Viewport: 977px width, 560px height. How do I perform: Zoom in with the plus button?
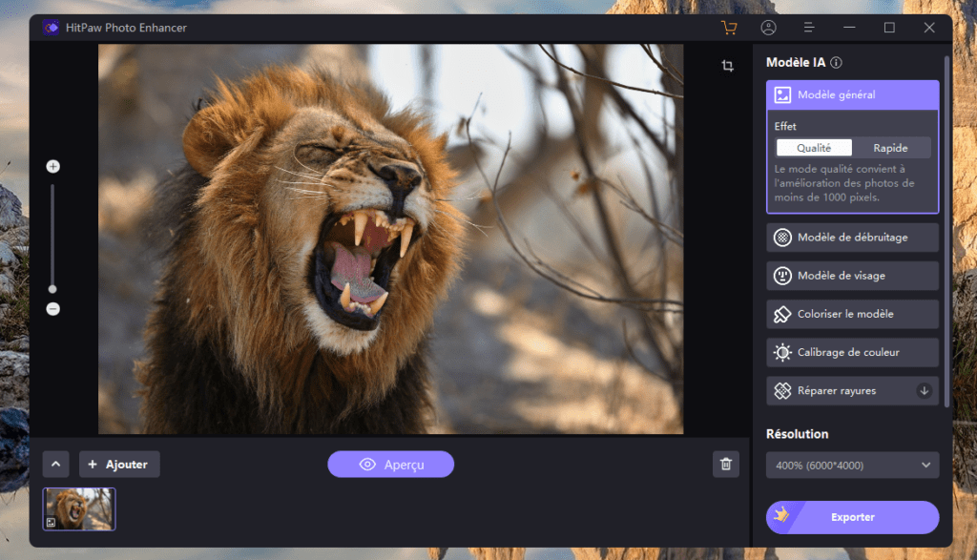pyautogui.click(x=53, y=166)
